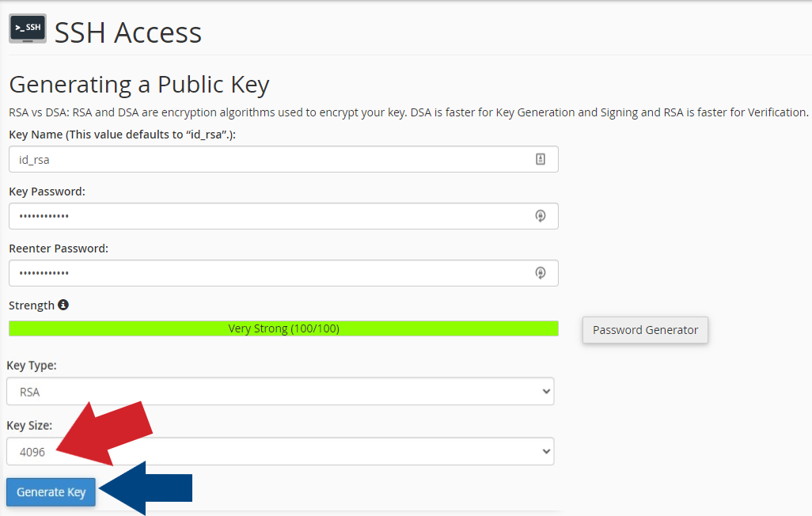Viewport: 812px width, 516px height.
Task: Click the Generate Key button
Action: pos(50,491)
